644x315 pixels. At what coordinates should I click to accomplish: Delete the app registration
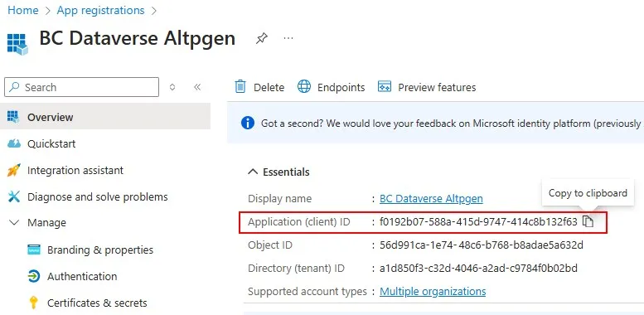click(269, 88)
